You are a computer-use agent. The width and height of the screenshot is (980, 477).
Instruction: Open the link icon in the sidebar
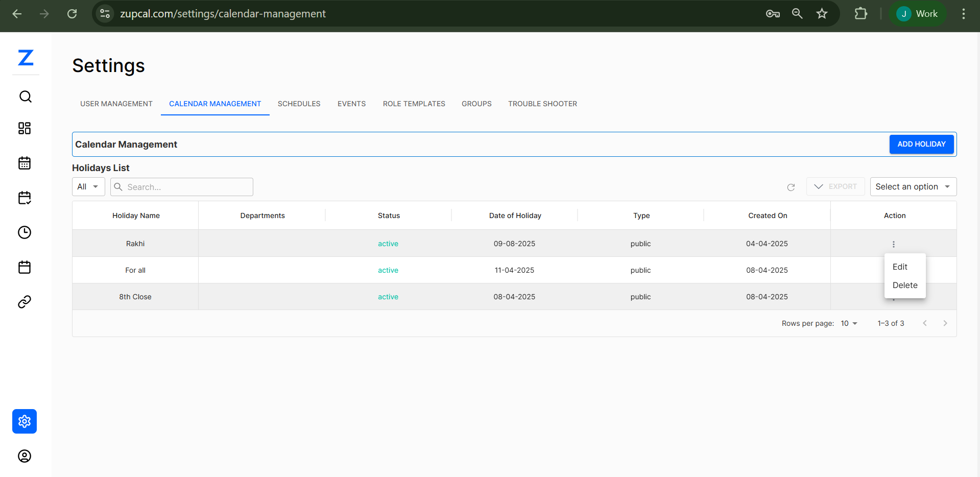(x=25, y=301)
